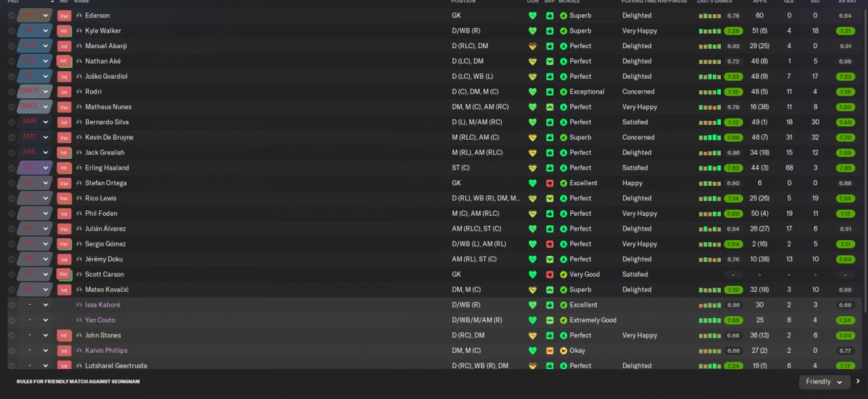Toggle the selection tick for Rodri
Image resolution: width=868 pixels, height=399 pixels.
[12, 92]
